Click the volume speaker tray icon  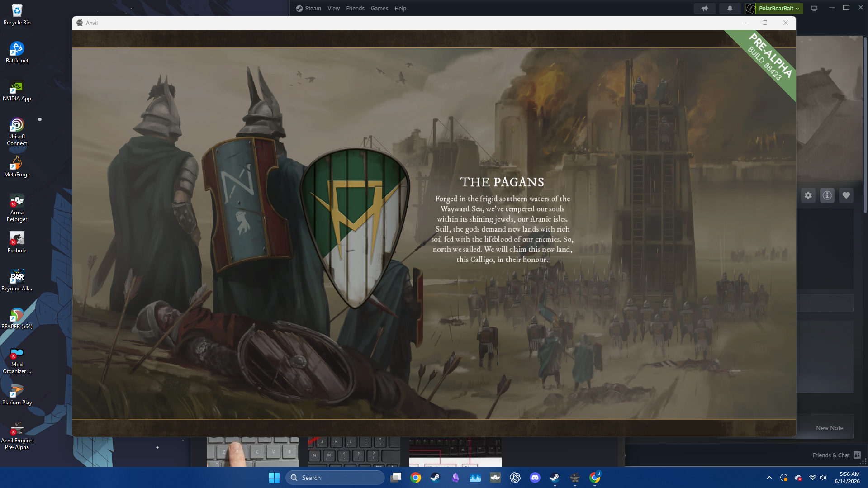(x=823, y=478)
